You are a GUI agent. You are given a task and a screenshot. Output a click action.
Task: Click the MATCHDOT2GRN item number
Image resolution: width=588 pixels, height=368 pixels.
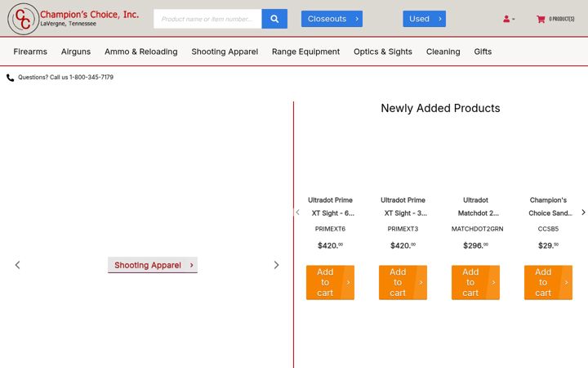[477, 229]
